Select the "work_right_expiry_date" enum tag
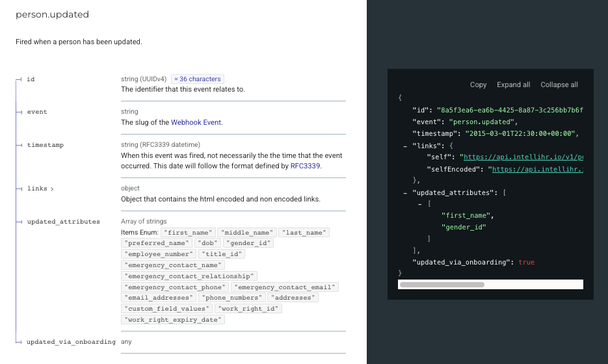 coord(173,319)
